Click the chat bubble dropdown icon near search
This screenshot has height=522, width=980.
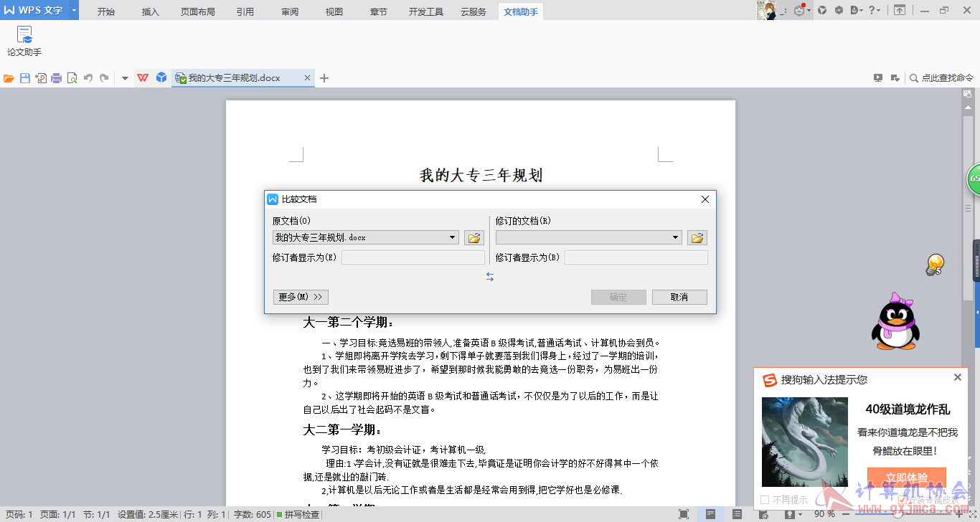[895, 78]
